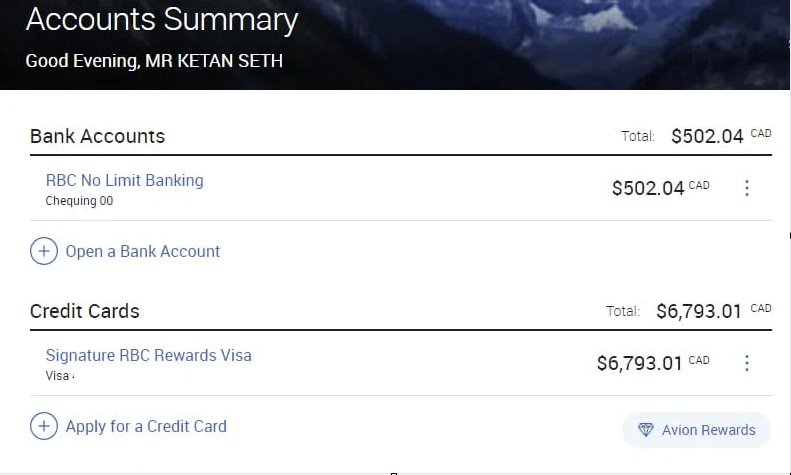Click the Visa card number subtitle
791x475 pixels.
(60, 376)
